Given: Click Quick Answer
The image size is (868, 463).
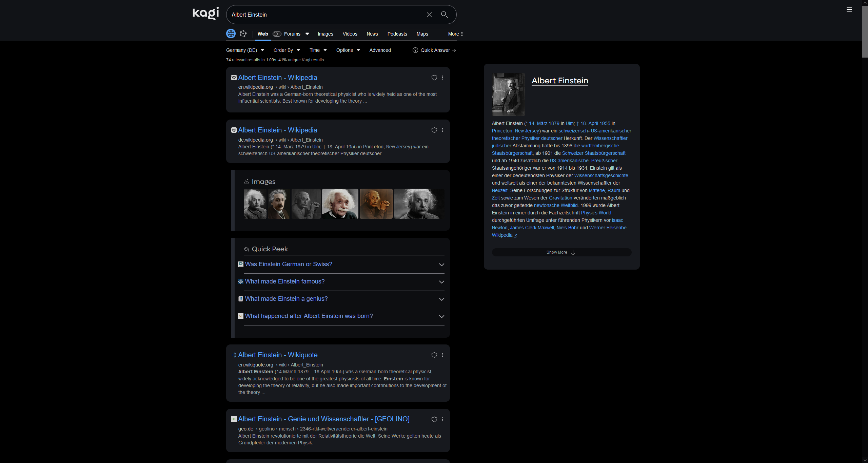Looking at the screenshot, I should pos(438,50).
